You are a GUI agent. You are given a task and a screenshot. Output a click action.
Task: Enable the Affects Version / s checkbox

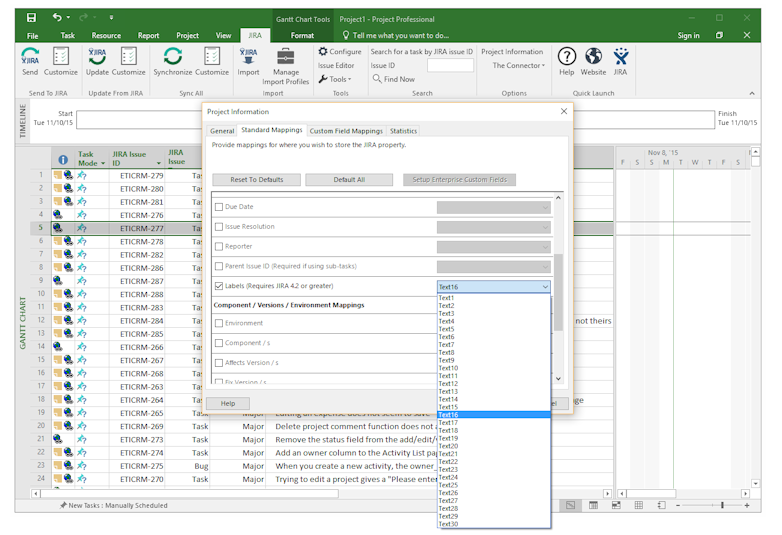(218, 362)
